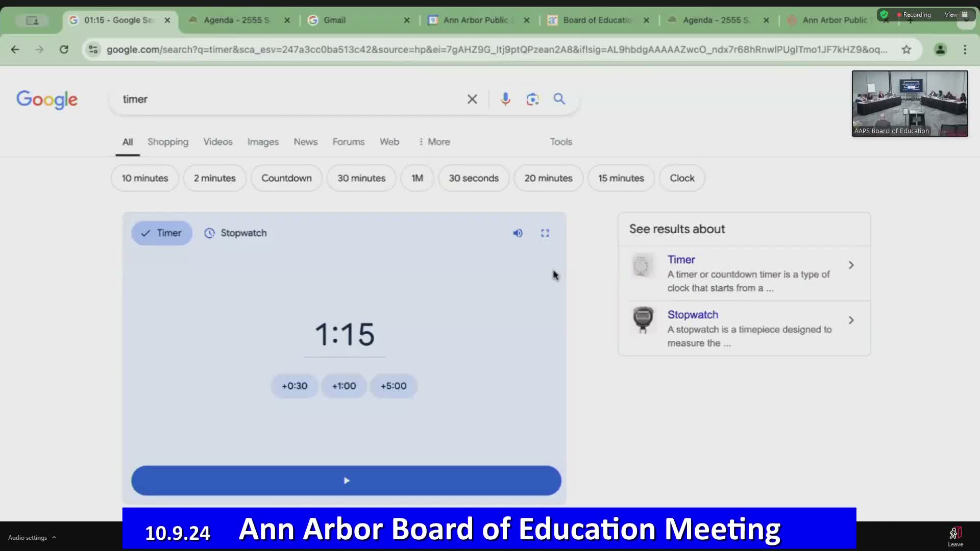Expand the Stopwatch result chevron
This screenshot has height=551, width=980.
851,320
